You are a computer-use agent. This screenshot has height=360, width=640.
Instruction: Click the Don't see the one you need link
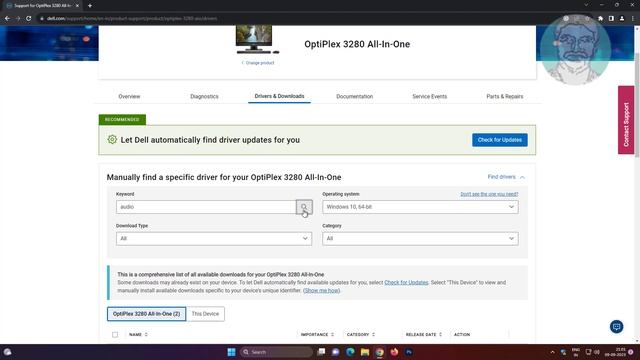(489, 194)
